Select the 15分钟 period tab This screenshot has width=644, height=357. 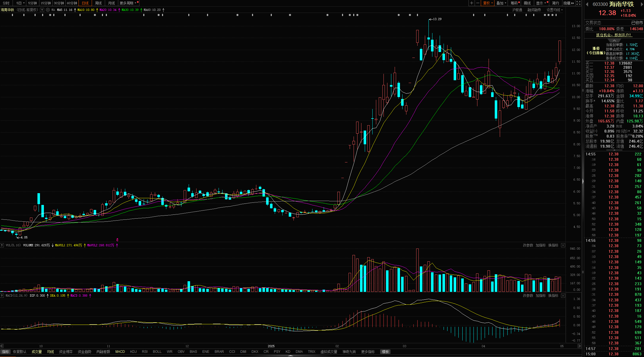click(x=46, y=3)
